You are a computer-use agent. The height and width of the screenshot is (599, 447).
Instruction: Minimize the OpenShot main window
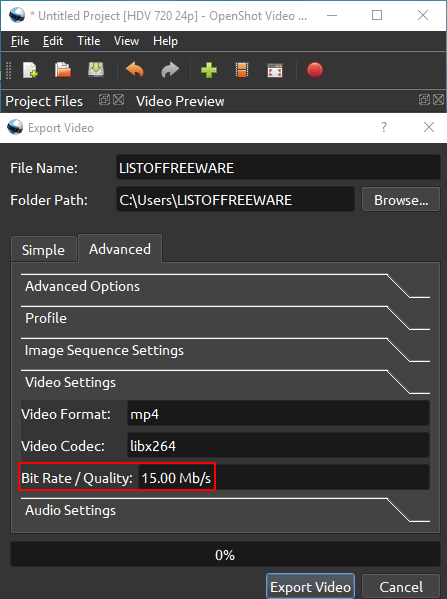pos(332,15)
